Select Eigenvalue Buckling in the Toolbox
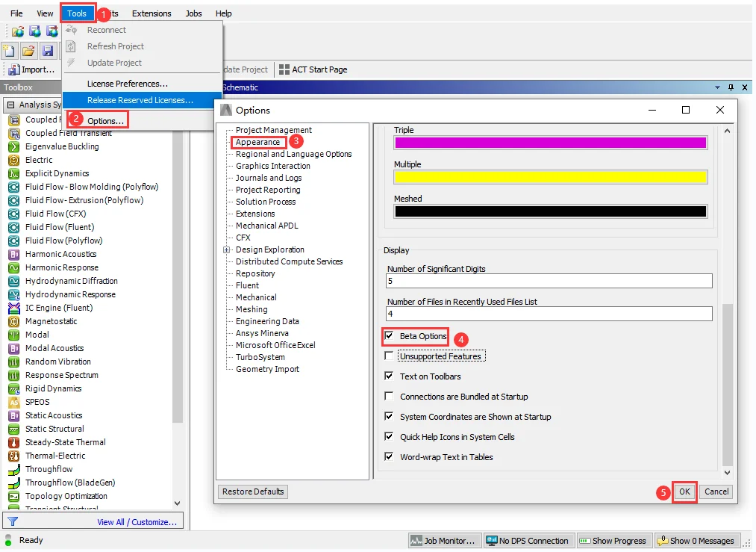The height and width of the screenshot is (552, 756). tap(62, 146)
